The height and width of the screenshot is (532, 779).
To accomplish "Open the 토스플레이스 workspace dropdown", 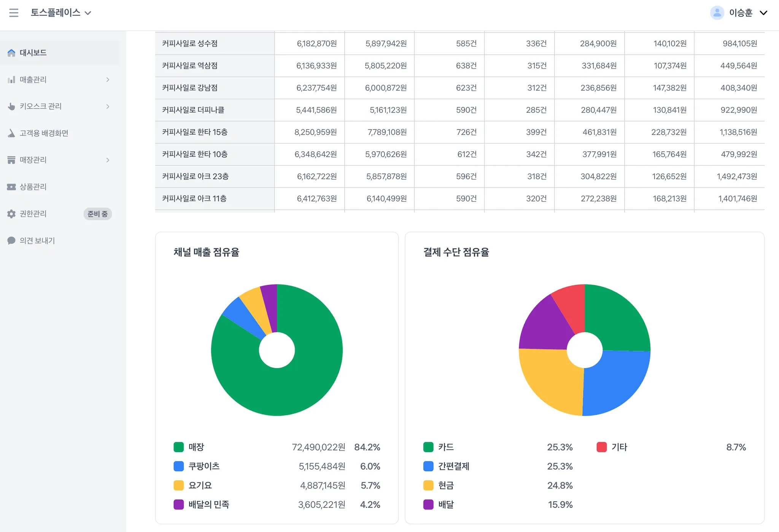I will 61,13.
